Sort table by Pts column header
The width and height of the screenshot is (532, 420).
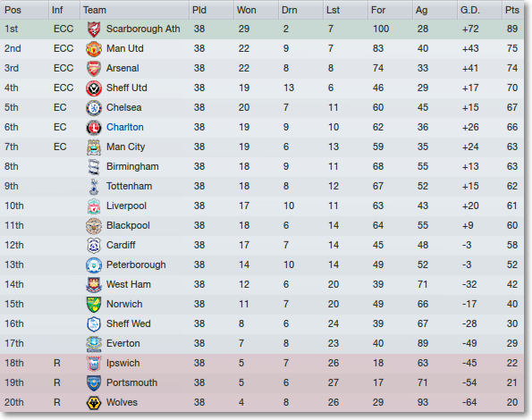coord(512,10)
